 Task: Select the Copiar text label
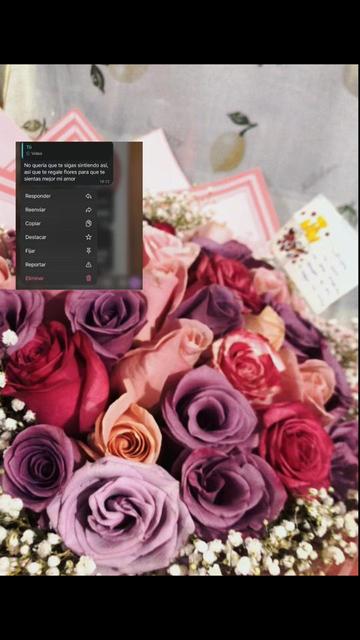(33, 224)
